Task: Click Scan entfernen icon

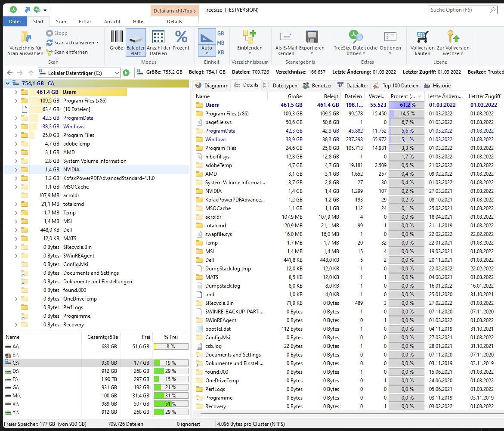Action: click(49, 52)
